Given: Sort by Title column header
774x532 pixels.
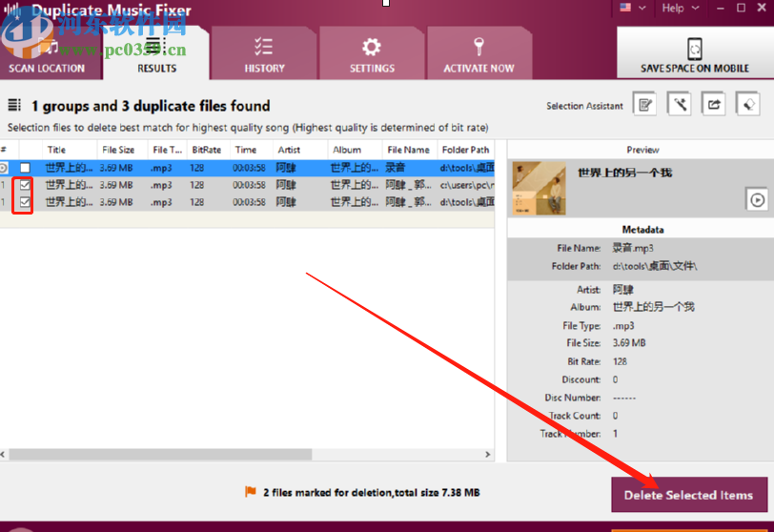Looking at the screenshot, I should click(70, 150).
